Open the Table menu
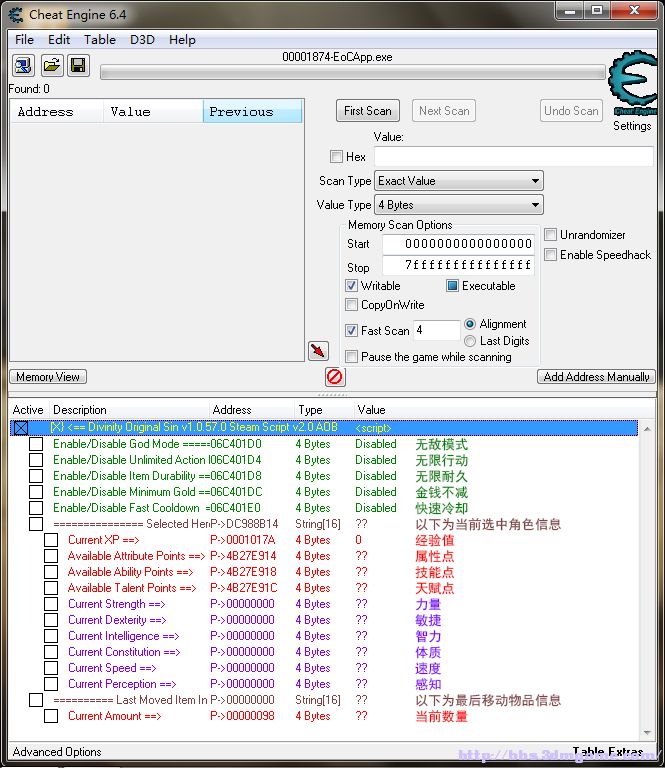This screenshot has width=665, height=768. 100,40
